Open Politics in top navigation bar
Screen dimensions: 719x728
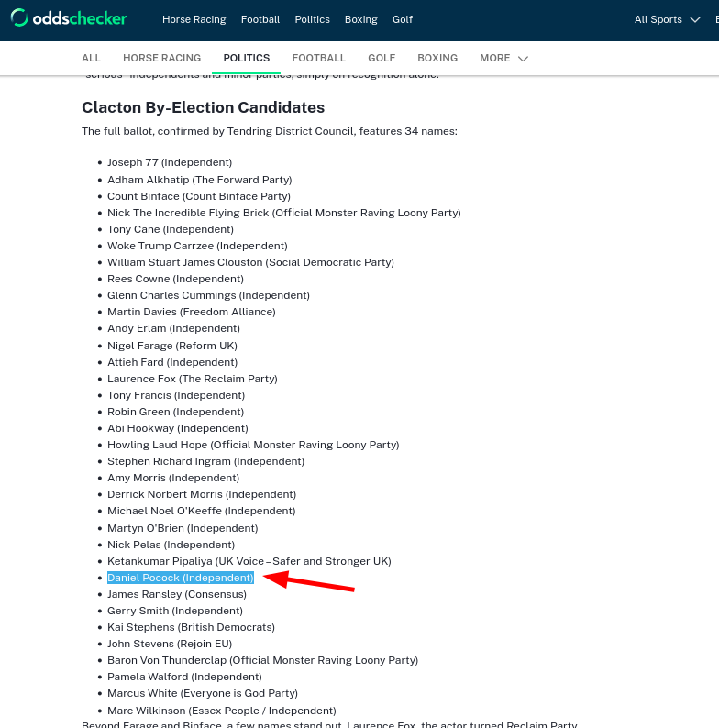click(312, 19)
